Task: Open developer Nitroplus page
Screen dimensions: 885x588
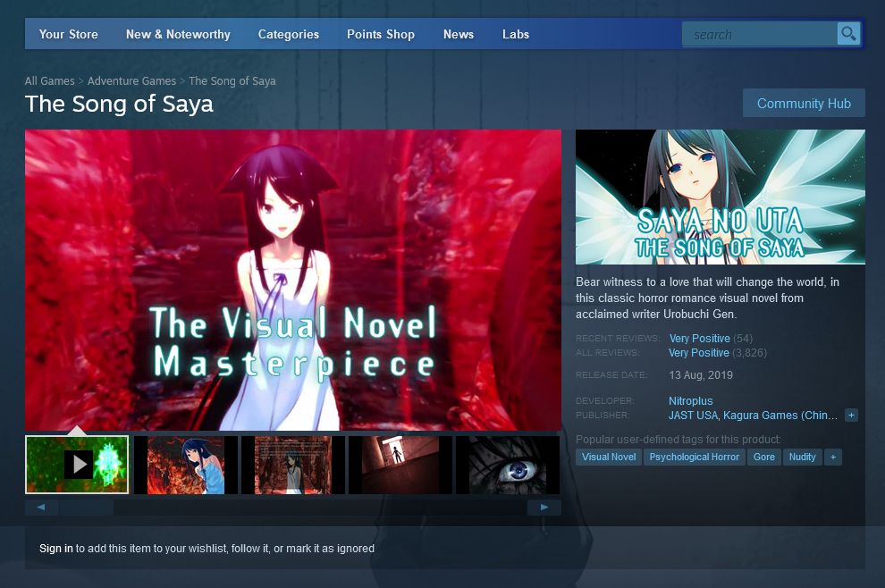Action: 691,400
